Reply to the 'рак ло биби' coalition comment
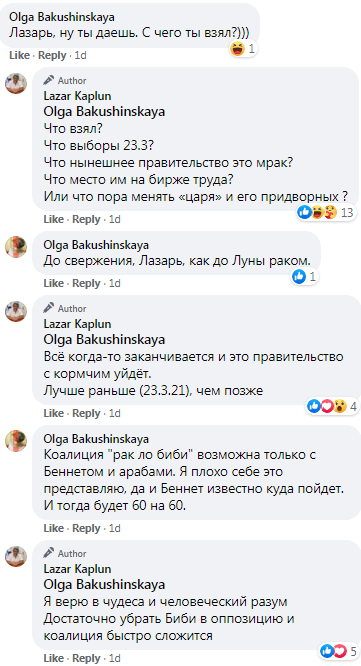 86,528
